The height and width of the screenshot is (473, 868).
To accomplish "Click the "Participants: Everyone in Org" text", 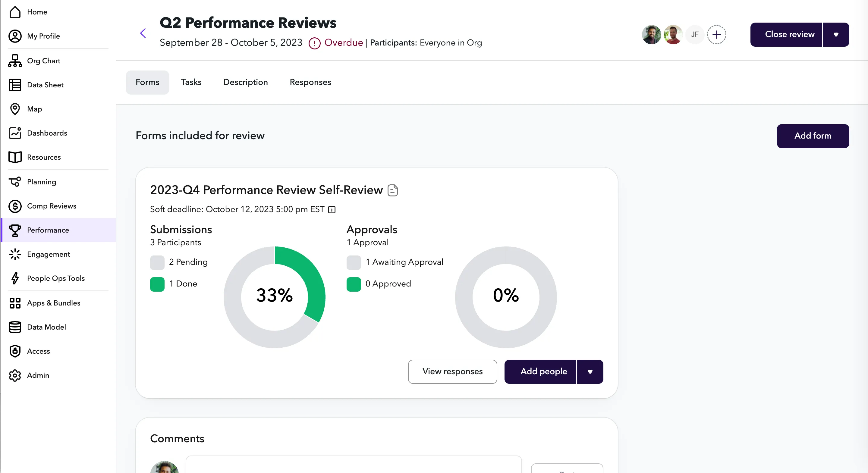I will (x=426, y=43).
